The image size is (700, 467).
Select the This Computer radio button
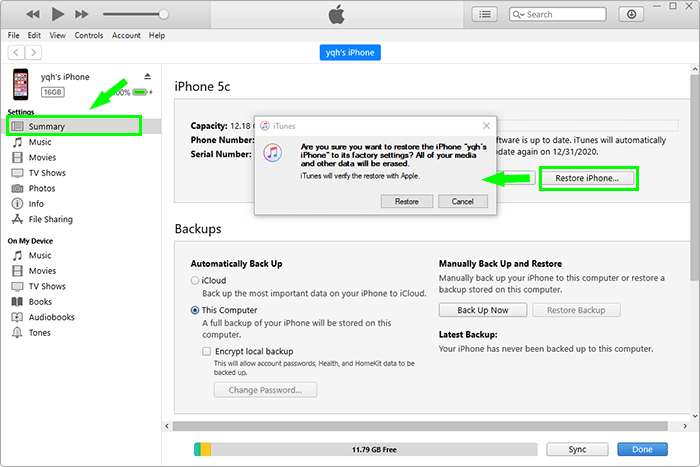(x=195, y=310)
